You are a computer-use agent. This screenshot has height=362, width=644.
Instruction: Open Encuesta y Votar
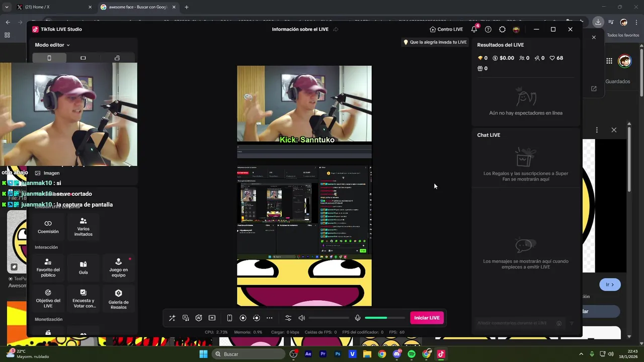[x=83, y=299]
